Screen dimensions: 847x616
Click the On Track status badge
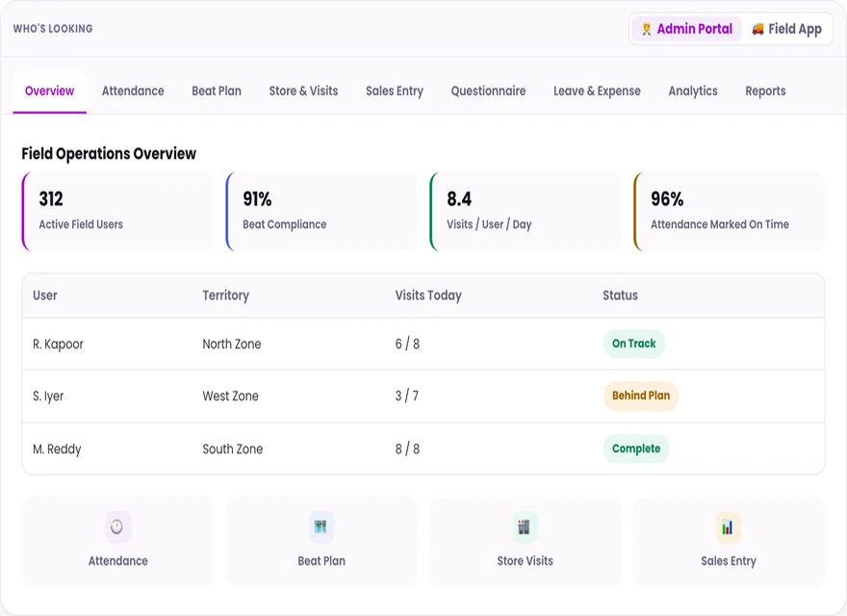pos(633,344)
